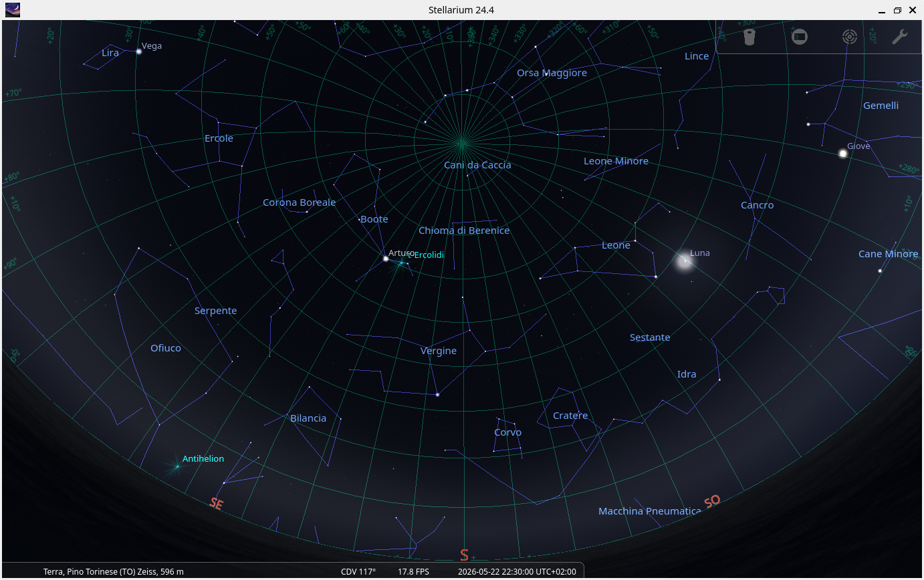The image size is (924, 580).
Task: Select the star Arturo
Action: click(x=386, y=259)
